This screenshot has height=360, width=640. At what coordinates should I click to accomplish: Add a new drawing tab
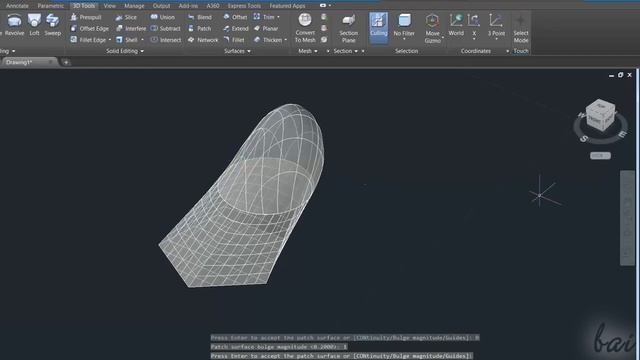[x=66, y=62]
